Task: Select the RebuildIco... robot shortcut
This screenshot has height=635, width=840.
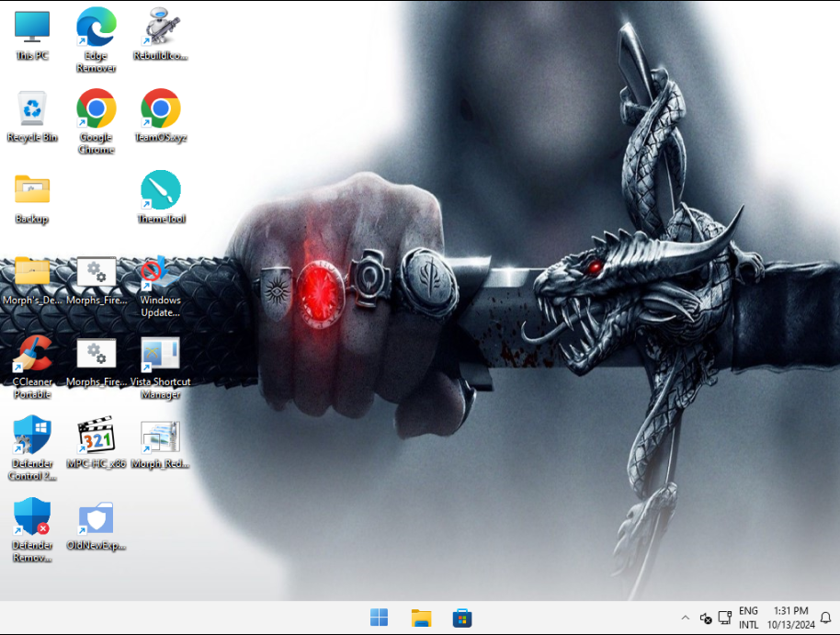Action: tap(161, 35)
